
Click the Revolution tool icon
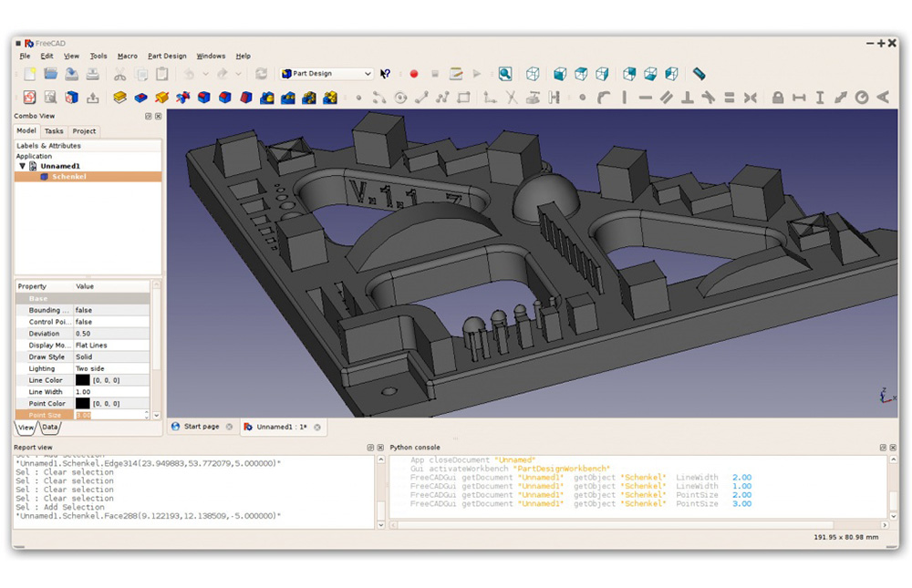click(x=161, y=98)
